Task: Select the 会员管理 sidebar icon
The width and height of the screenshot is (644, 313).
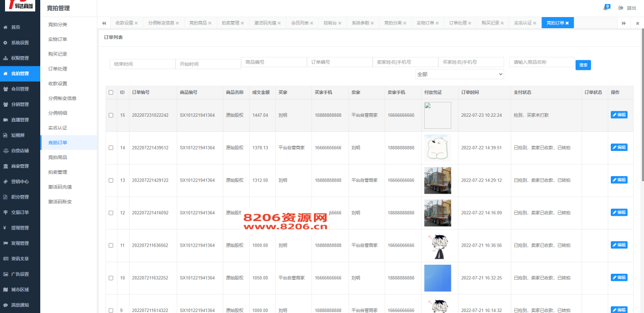Action: [6, 89]
